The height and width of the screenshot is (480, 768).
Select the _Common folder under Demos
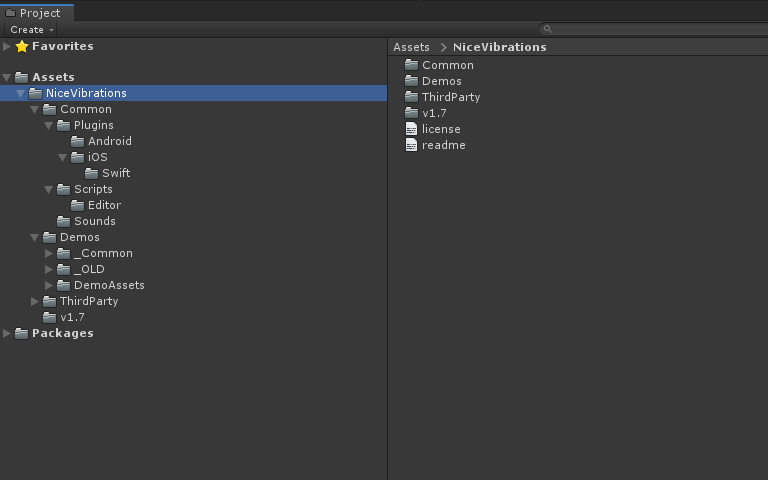point(95,253)
